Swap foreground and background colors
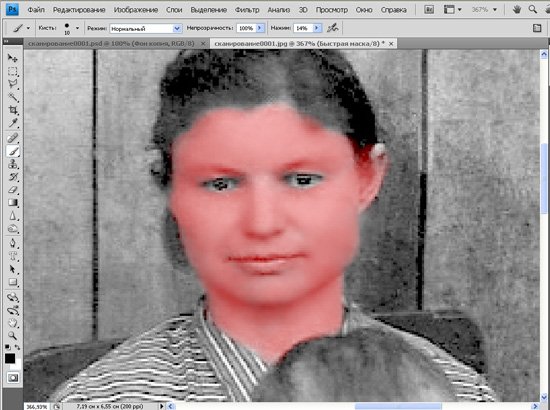Viewport: 550px width, 410px height. coord(17,347)
